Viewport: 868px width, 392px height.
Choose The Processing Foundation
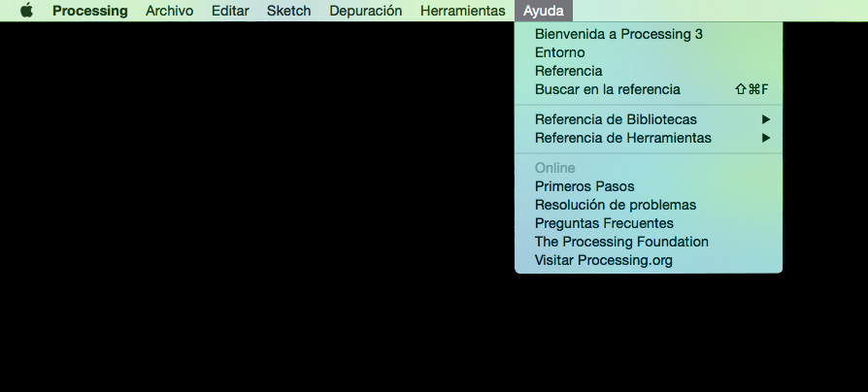click(x=621, y=242)
